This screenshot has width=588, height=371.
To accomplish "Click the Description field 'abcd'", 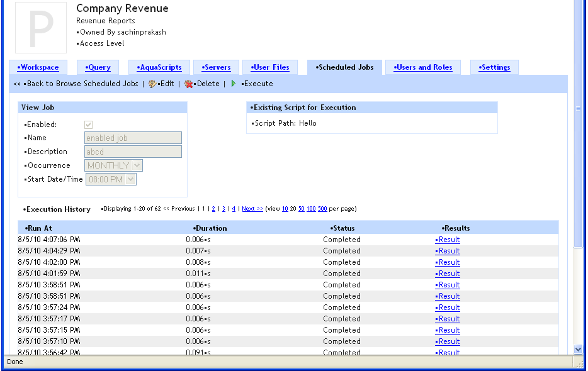I will coord(133,152).
